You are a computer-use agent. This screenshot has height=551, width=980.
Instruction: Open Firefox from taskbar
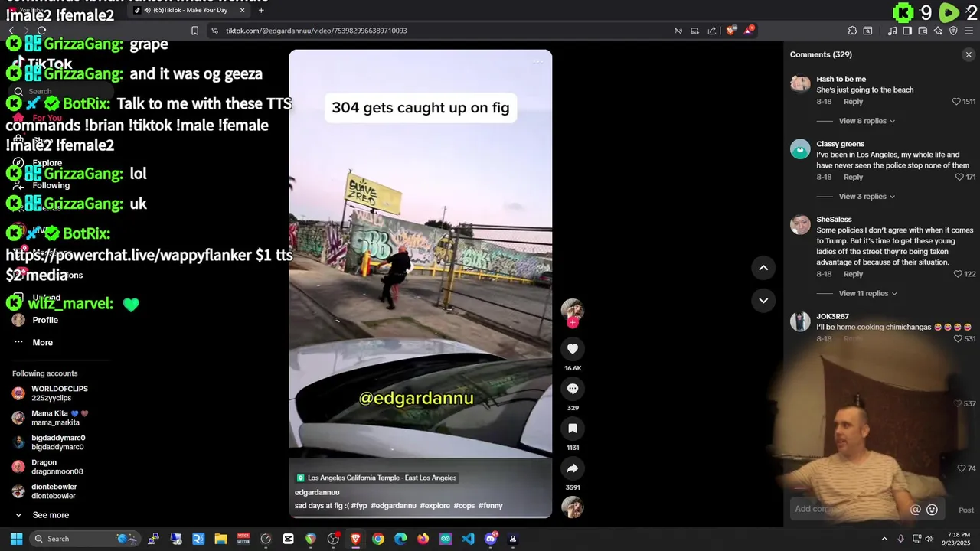[423, 539]
